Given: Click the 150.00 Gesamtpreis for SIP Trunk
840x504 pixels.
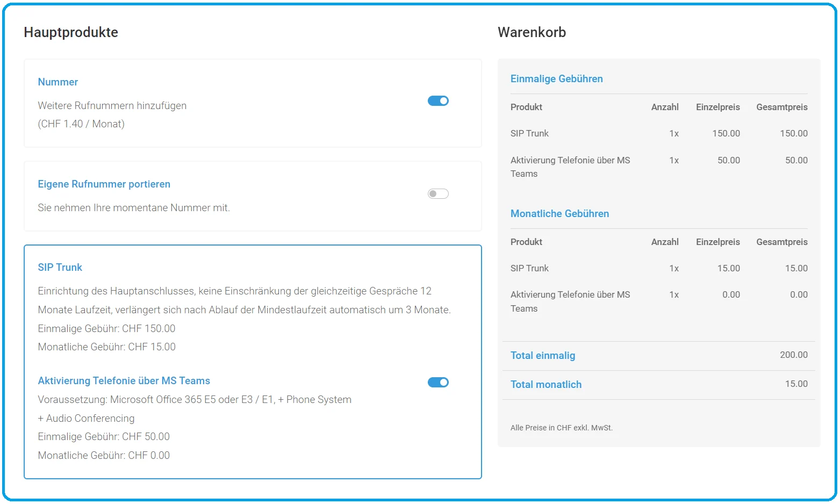Looking at the screenshot, I should pyautogui.click(x=794, y=134).
